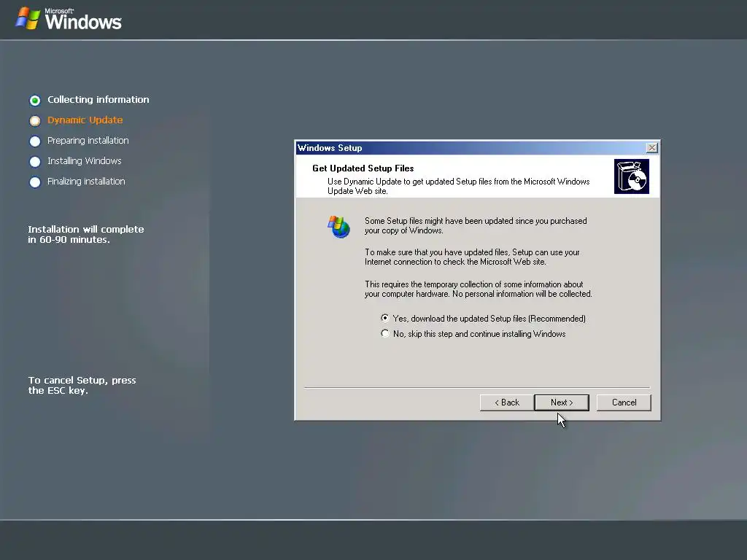Click the setup CD box icon

pyautogui.click(x=631, y=176)
